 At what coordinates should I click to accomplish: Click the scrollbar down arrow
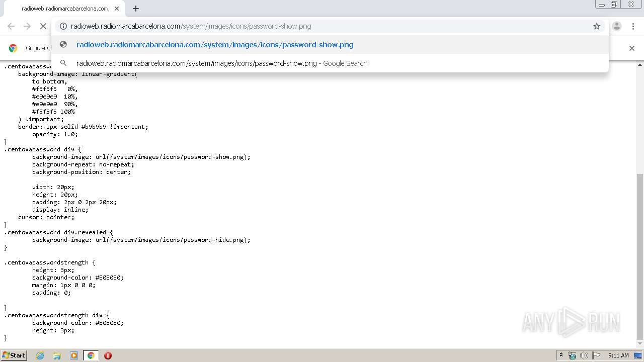(640, 344)
